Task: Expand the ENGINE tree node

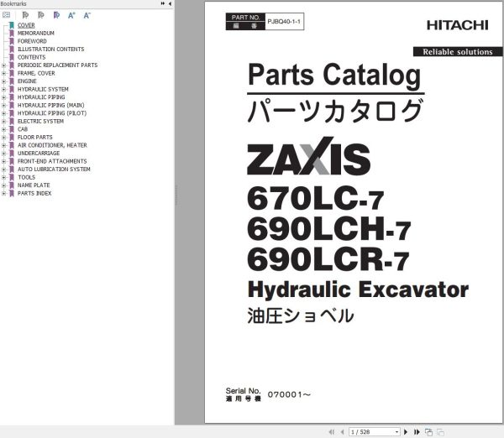Action: 4,81
